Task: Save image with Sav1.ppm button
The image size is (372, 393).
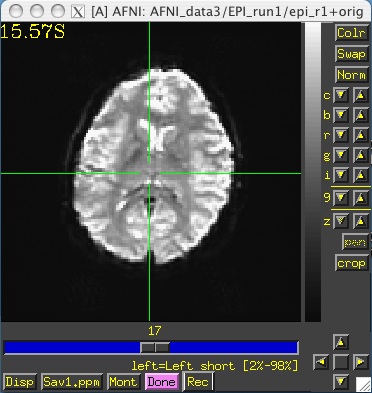Action: tap(71, 382)
